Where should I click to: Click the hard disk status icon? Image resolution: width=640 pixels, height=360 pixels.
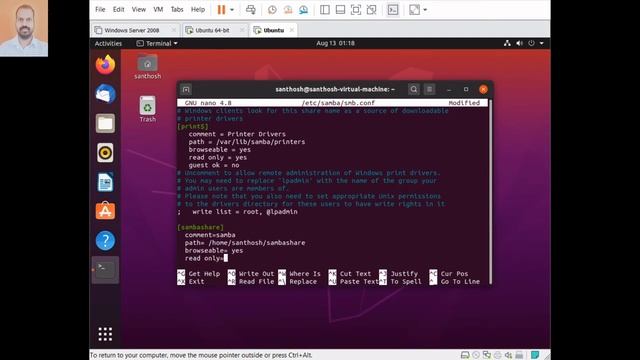[x=465, y=355]
